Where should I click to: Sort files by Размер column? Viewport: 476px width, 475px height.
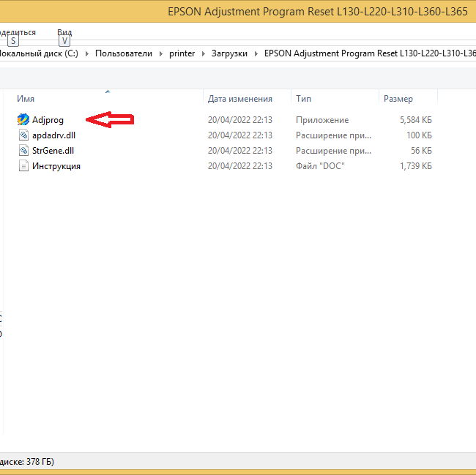coord(398,99)
